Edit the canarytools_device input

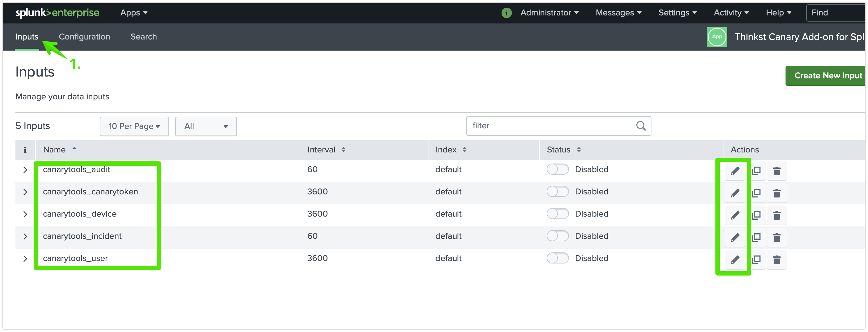coord(735,215)
